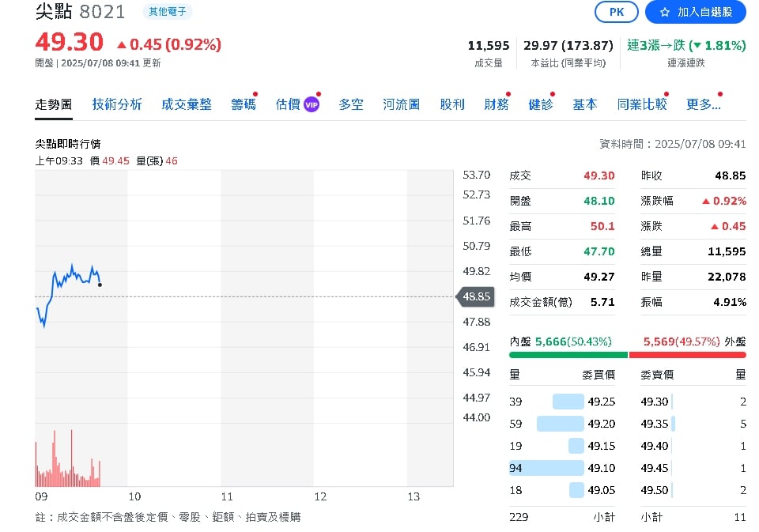The width and height of the screenshot is (759, 532).
Task: Click the red alert dot on 籌碼 tab
Action: 255,93
